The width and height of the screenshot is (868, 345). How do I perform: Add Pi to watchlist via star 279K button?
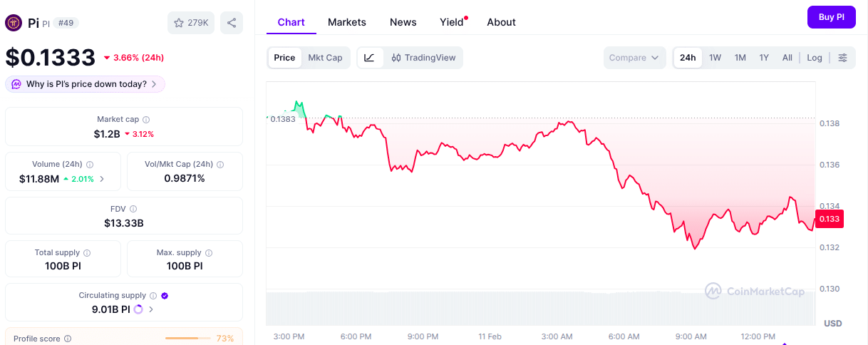pyautogui.click(x=191, y=23)
